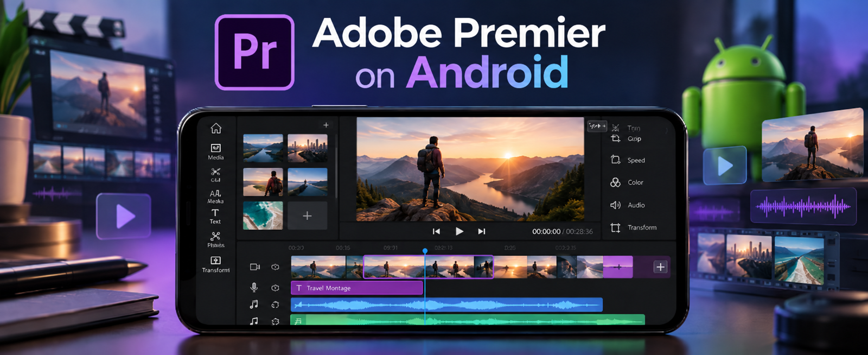Choose Crop in the right edit panel

[627, 138]
